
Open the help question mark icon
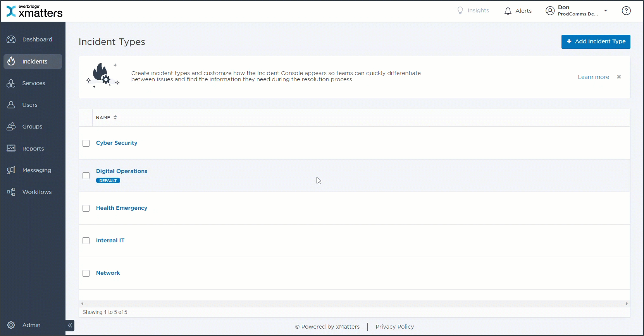click(626, 11)
